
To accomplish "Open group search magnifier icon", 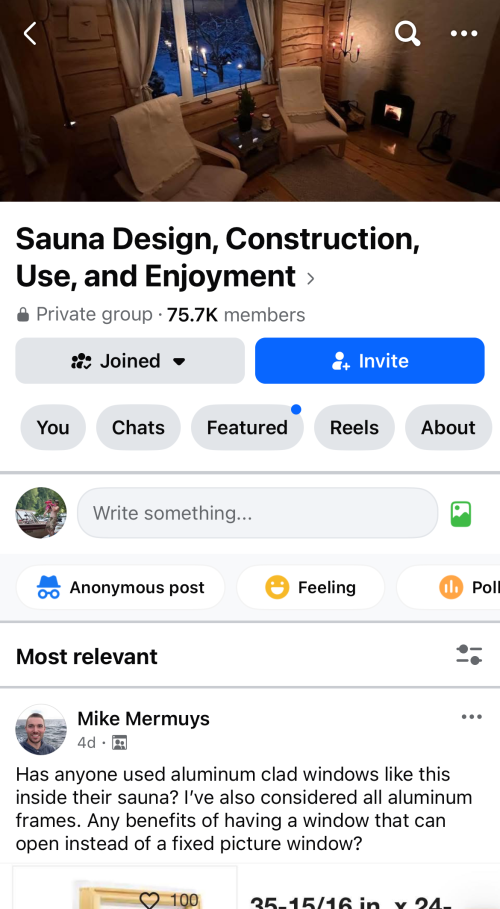I will [407, 33].
